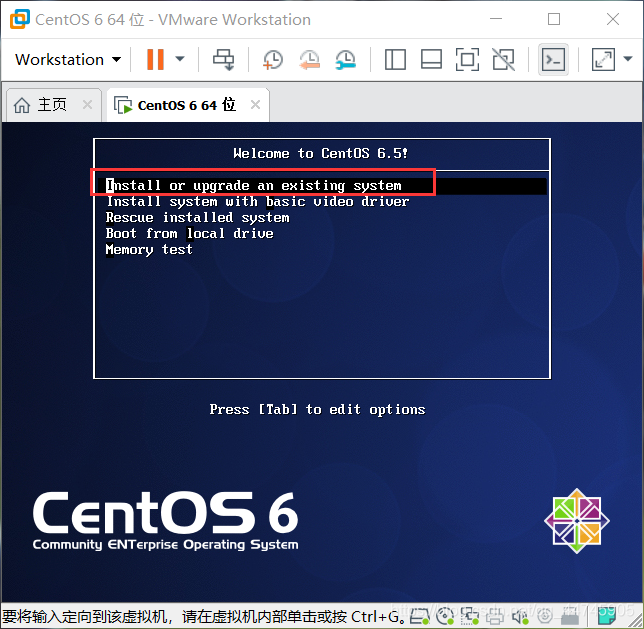Show or hide the library sidebar

395,60
